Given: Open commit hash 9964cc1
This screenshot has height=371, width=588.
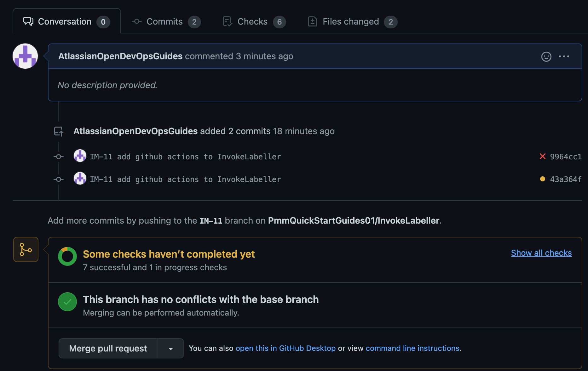Looking at the screenshot, I should pyautogui.click(x=566, y=157).
